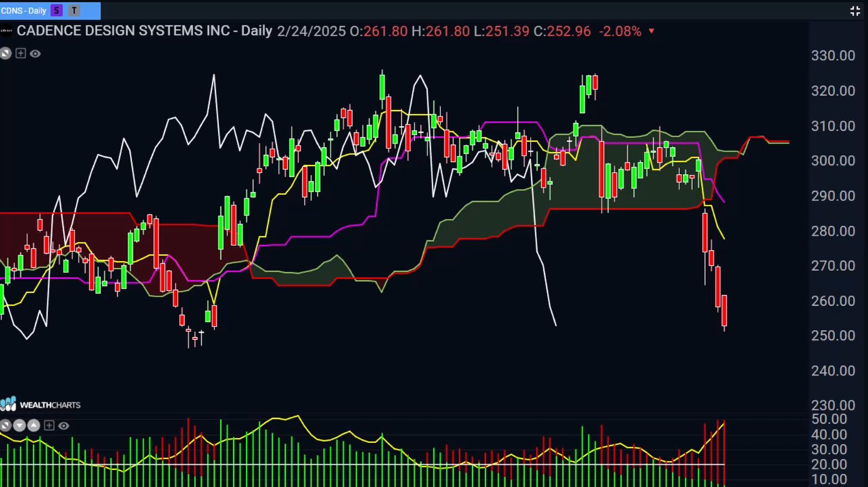
Task: Maximize the lower indicator panel
Action: (6, 426)
